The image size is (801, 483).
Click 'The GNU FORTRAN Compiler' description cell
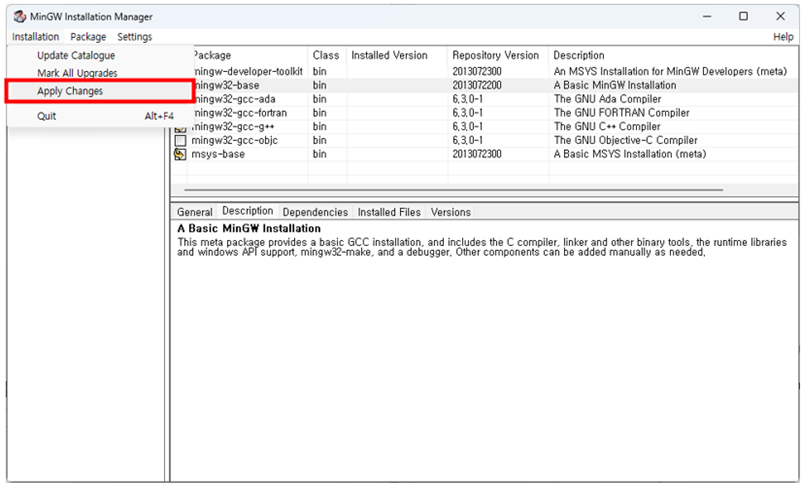(x=622, y=113)
